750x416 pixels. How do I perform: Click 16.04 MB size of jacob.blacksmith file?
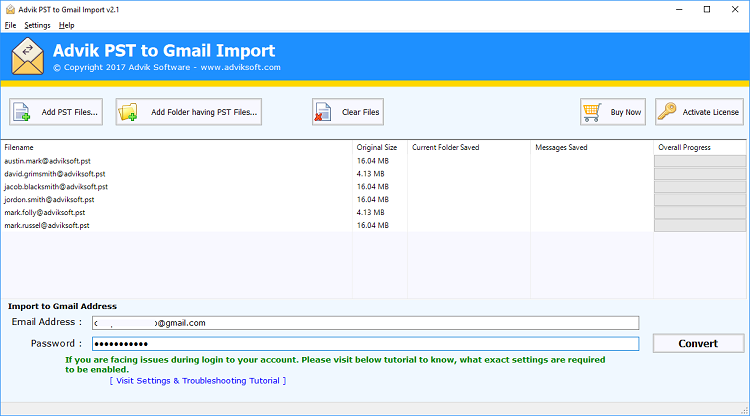[x=373, y=186]
